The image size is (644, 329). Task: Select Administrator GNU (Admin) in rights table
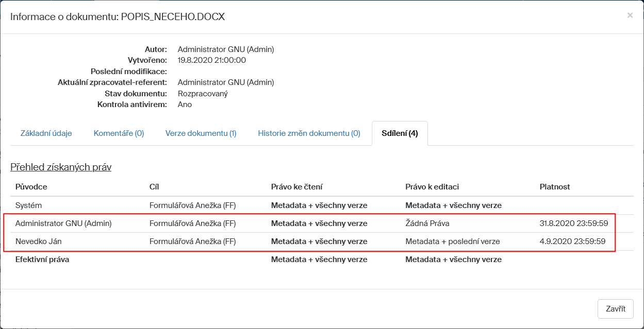63,223
